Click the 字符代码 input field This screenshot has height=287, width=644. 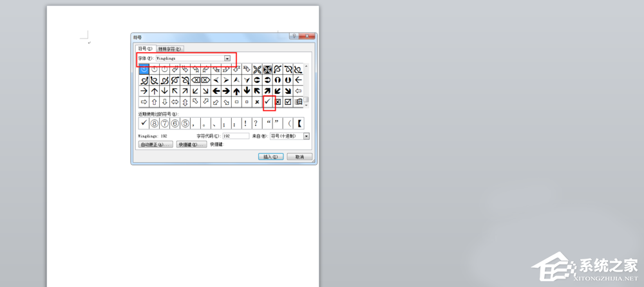tap(236, 136)
